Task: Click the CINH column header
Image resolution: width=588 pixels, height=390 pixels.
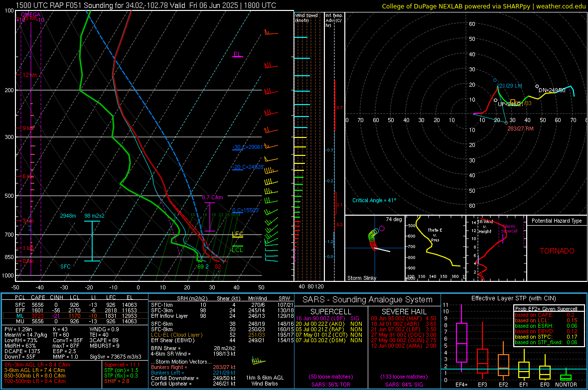Action: pyautogui.click(x=57, y=297)
